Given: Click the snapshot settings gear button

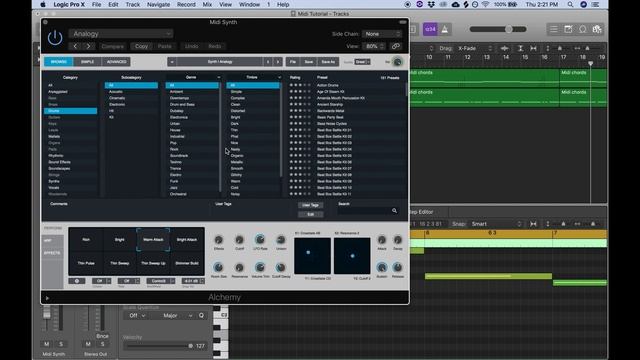Looking at the screenshot, I should tap(77, 281).
